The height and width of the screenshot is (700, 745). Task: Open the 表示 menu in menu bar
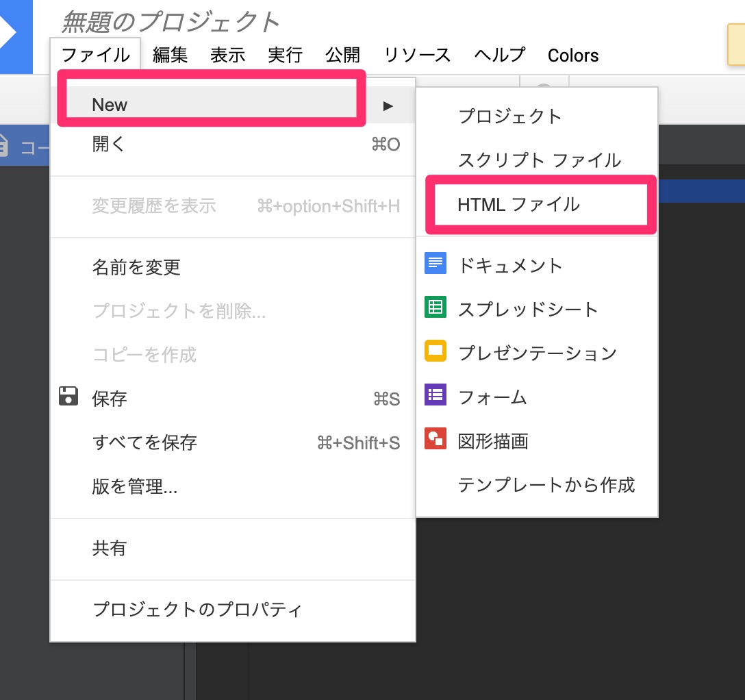click(x=227, y=55)
